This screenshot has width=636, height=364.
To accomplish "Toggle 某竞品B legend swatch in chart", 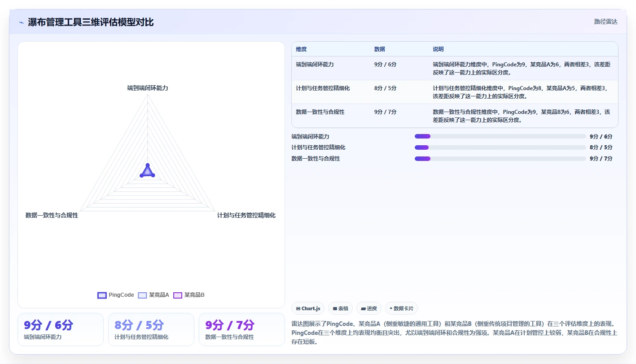I will pos(177,295).
